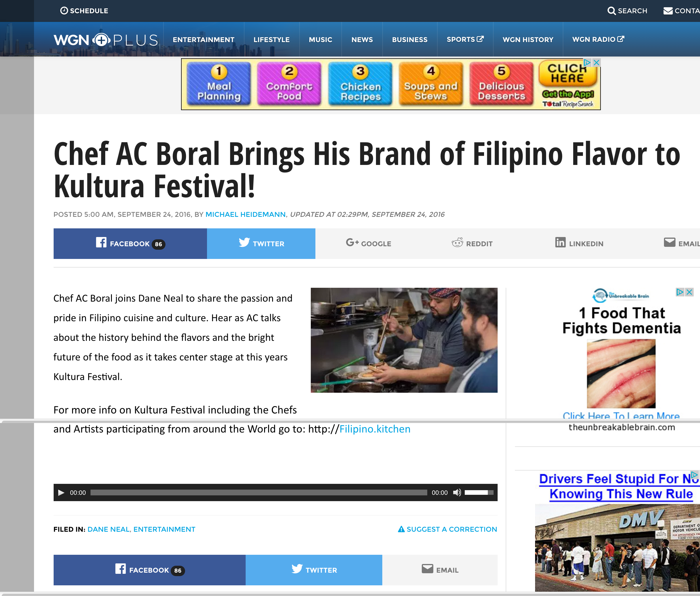Close the top recipe banner ad
The height and width of the screenshot is (596, 700).
[x=596, y=63]
